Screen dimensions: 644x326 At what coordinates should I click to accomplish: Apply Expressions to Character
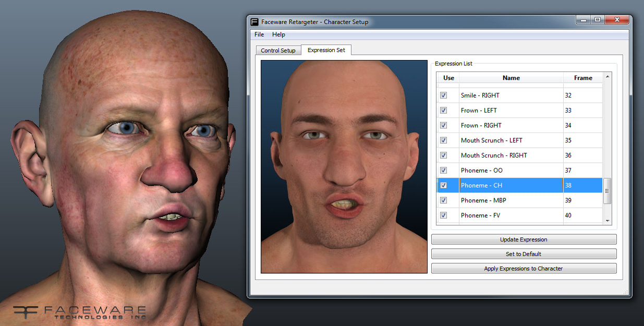point(524,269)
